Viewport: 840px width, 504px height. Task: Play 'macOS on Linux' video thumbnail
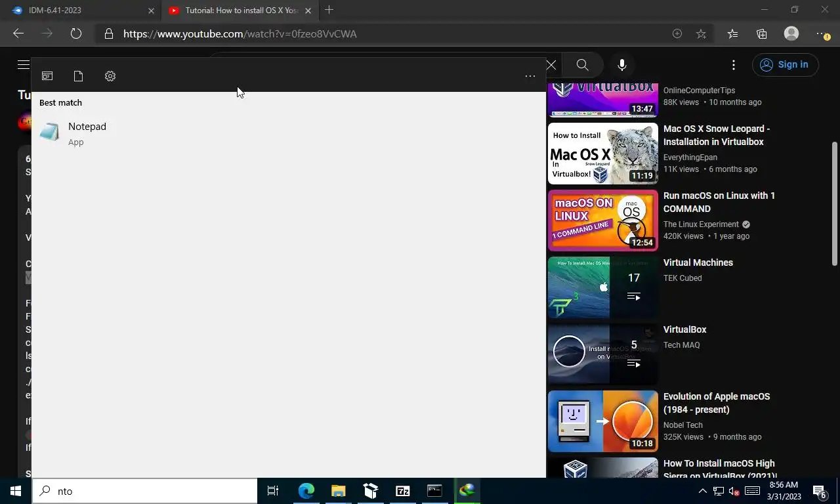tap(602, 220)
